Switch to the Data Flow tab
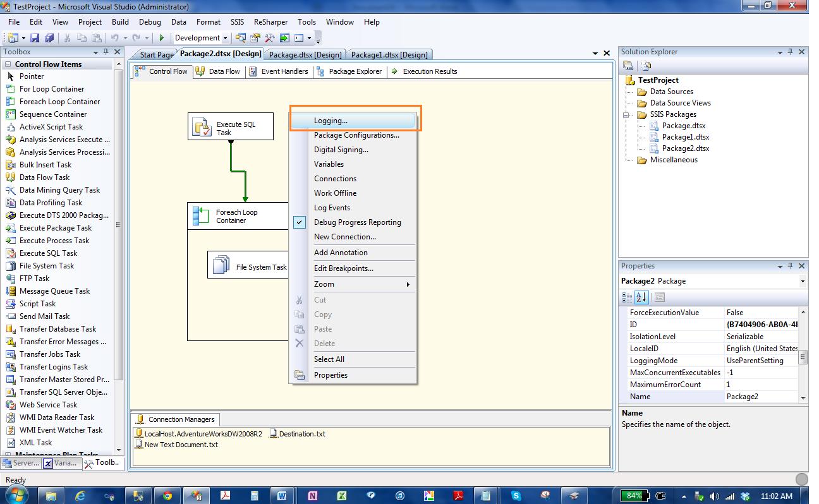This screenshot has height=504, width=819. [219, 71]
